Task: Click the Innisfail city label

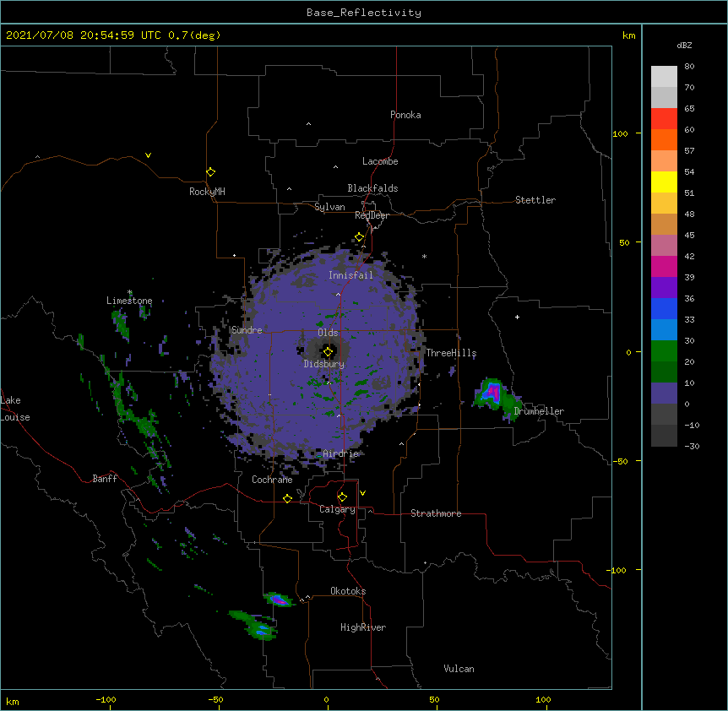Action: (350, 275)
